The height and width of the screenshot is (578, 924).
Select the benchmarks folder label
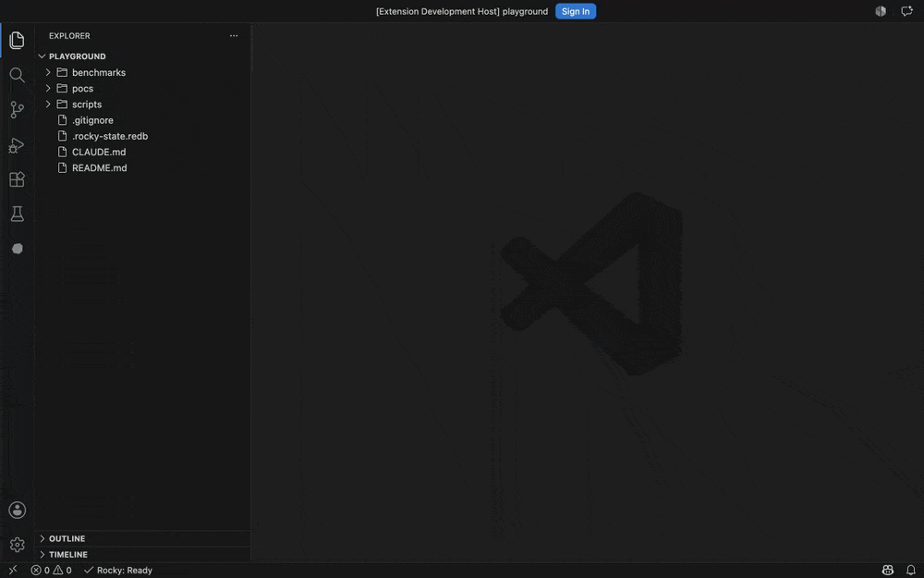pyautogui.click(x=99, y=72)
